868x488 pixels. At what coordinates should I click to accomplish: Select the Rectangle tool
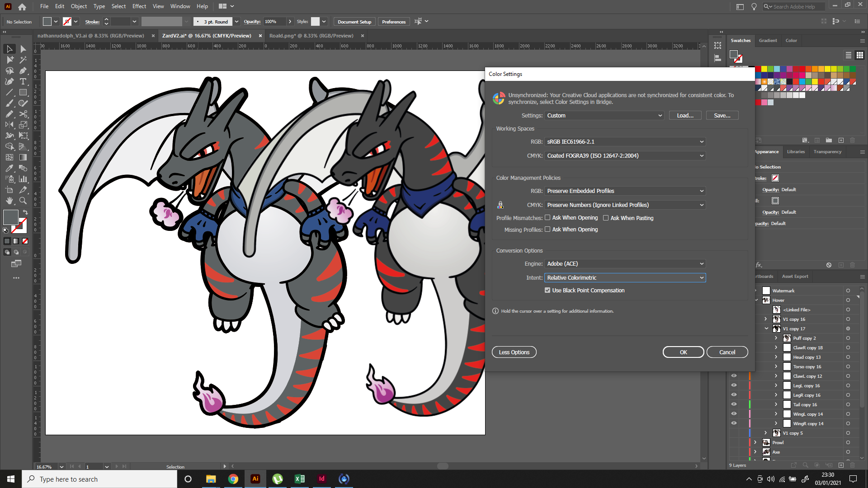(23, 92)
